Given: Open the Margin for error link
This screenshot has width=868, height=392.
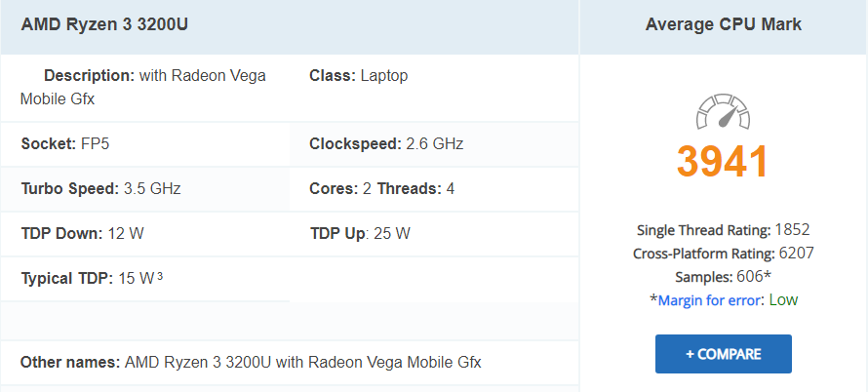Looking at the screenshot, I should (708, 300).
